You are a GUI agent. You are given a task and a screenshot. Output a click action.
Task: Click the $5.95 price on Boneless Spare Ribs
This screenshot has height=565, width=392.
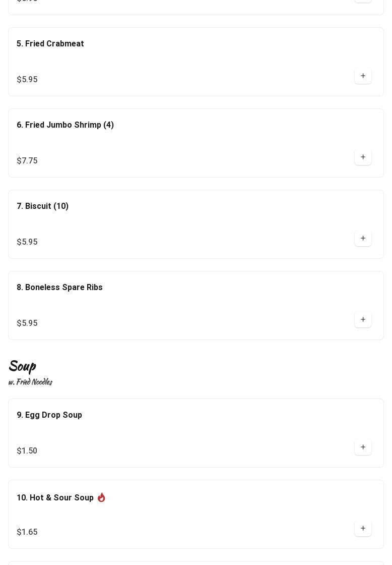click(27, 323)
